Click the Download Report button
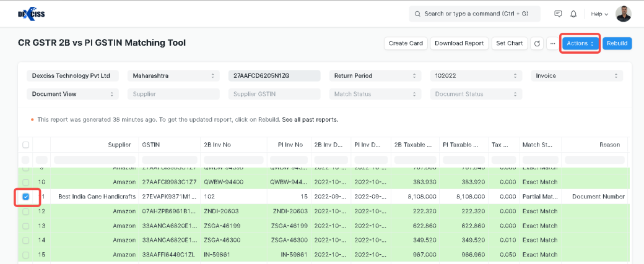 click(x=459, y=43)
